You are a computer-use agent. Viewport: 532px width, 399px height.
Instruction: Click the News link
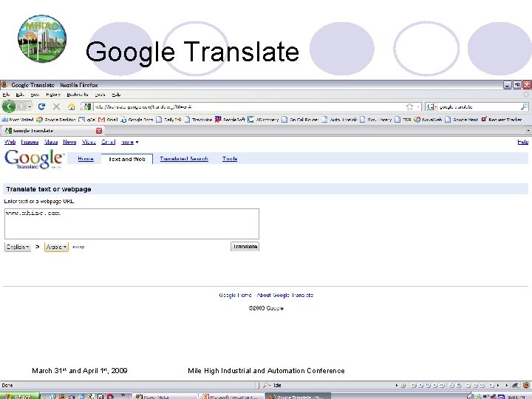point(69,142)
